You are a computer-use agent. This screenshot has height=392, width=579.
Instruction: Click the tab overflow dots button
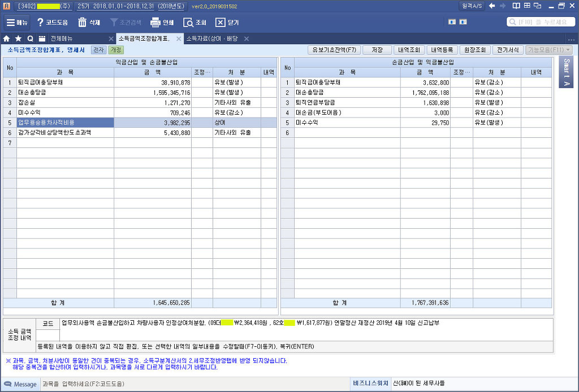click(571, 40)
